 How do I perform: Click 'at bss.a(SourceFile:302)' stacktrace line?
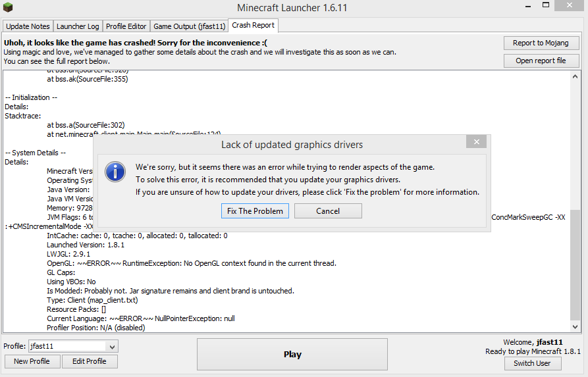[86, 125]
